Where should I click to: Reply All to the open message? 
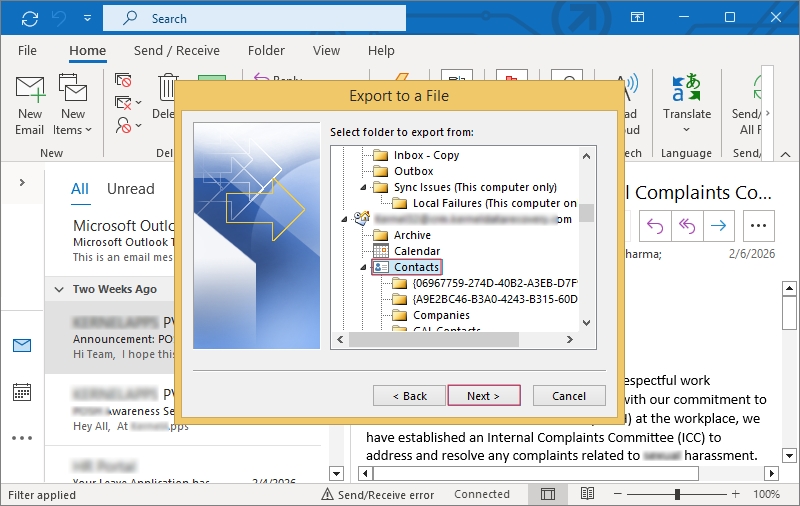pyautogui.click(x=687, y=225)
